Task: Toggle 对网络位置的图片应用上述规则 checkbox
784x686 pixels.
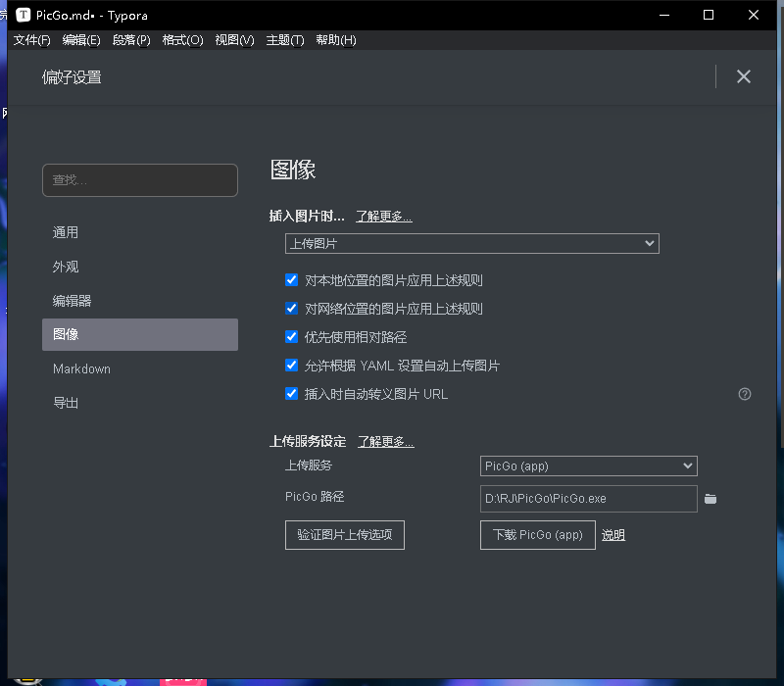Action: tap(291, 309)
